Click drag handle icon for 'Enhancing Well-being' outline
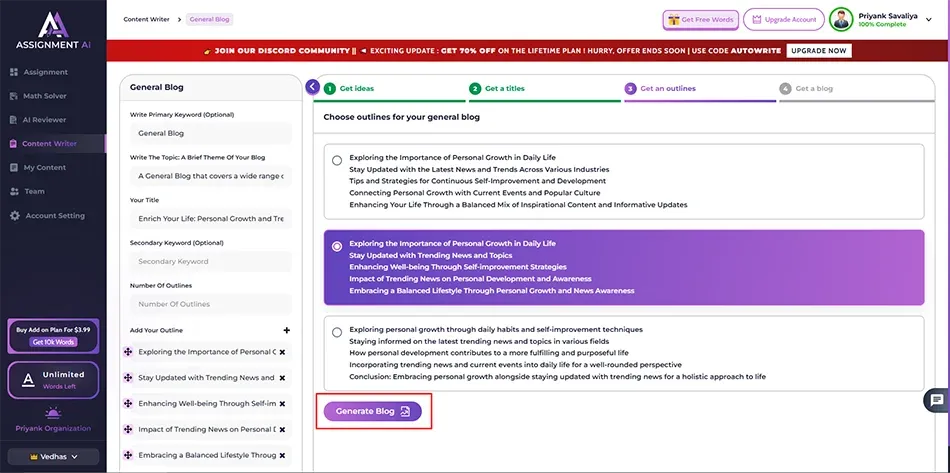This screenshot has width=950, height=473. (127, 404)
